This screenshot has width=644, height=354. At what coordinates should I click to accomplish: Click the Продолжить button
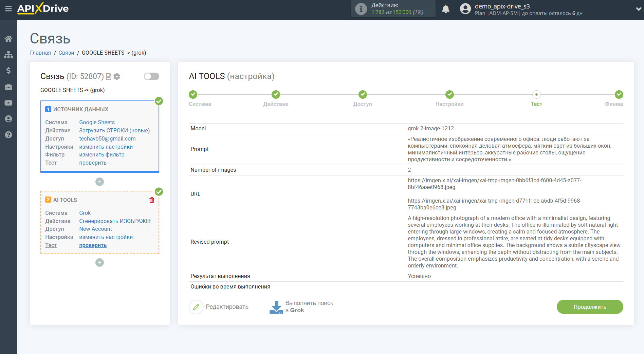pyautogui.click(x=590, y=307)
